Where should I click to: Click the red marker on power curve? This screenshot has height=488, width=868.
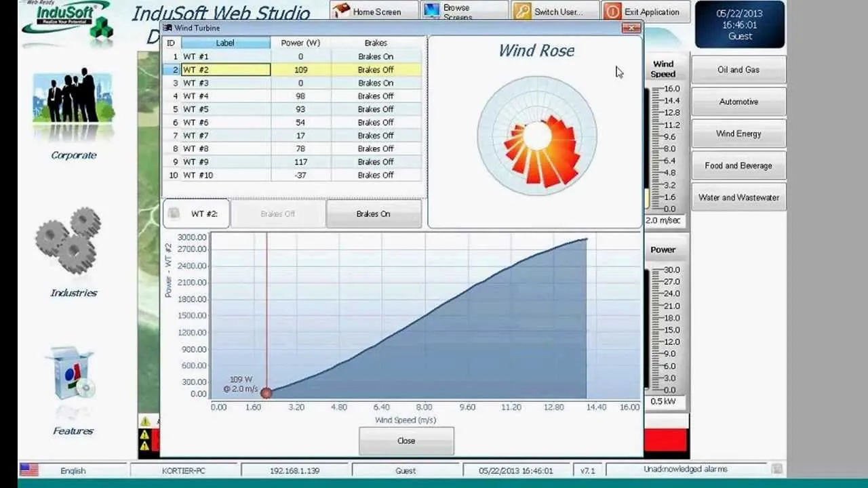tap(267, 393)
